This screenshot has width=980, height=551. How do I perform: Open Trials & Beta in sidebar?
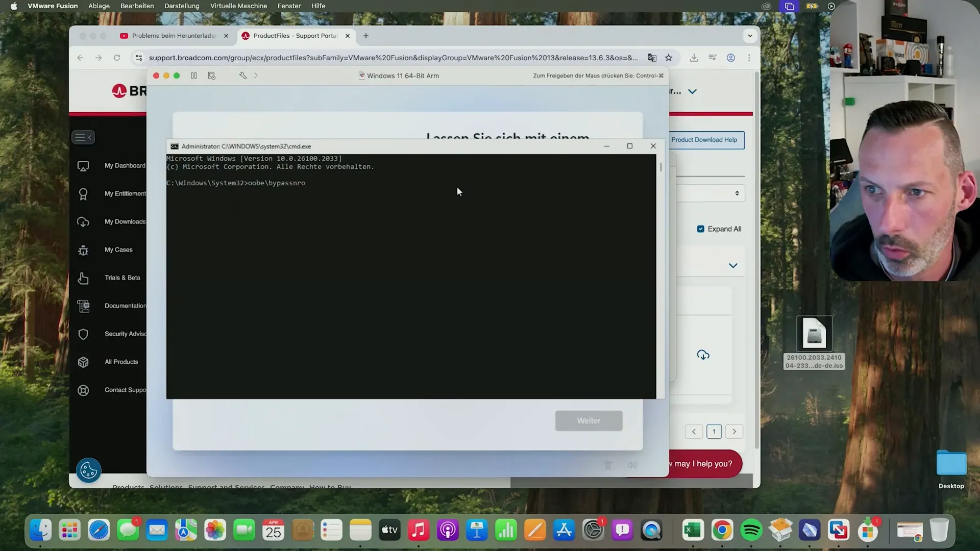click(x=108, y=278)
